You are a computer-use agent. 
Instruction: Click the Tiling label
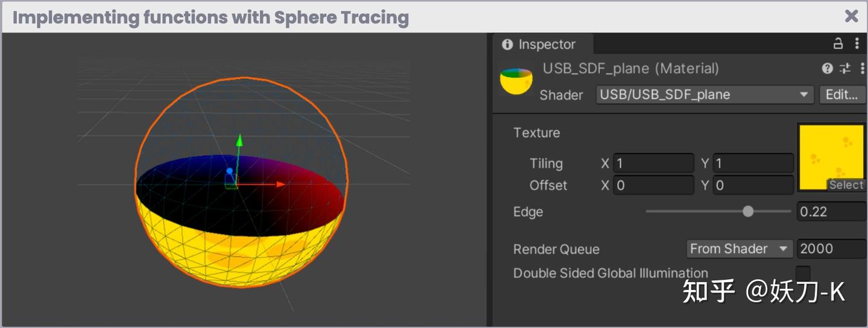pos(546,163)
